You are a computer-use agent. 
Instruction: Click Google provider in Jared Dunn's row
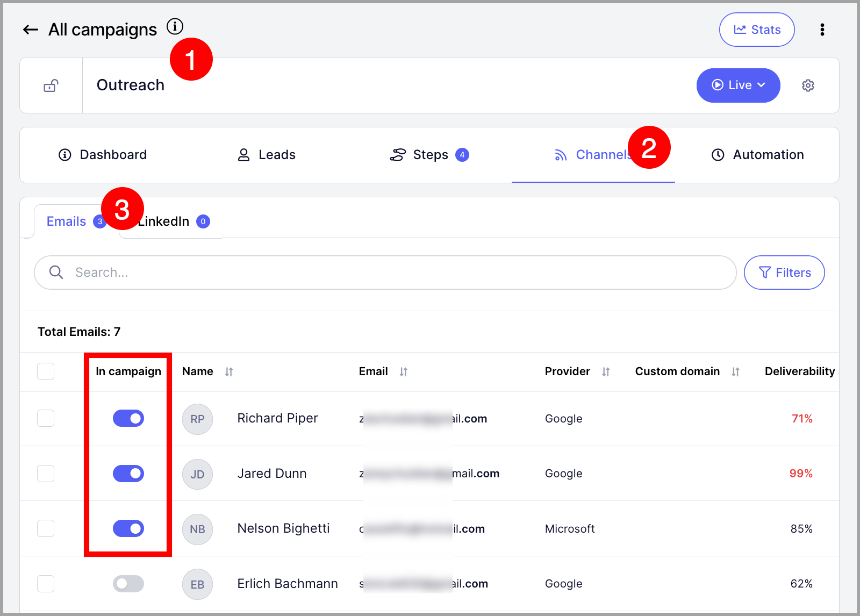[563, 474]
